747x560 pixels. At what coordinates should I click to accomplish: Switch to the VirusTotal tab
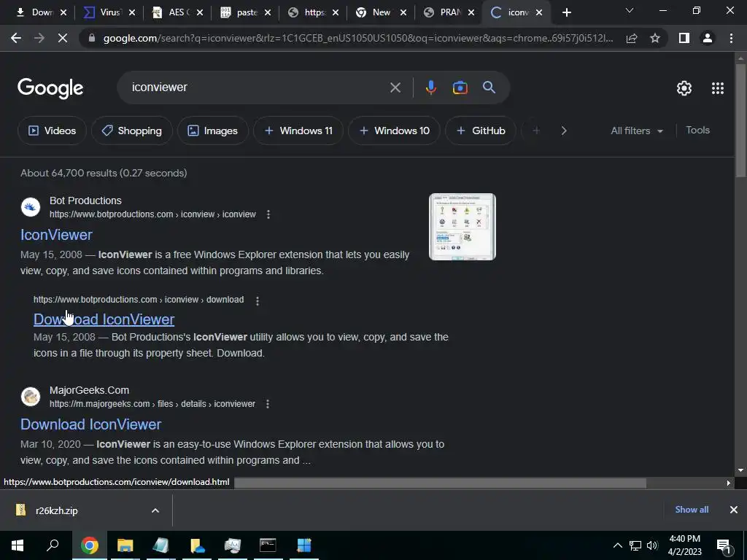109,12
